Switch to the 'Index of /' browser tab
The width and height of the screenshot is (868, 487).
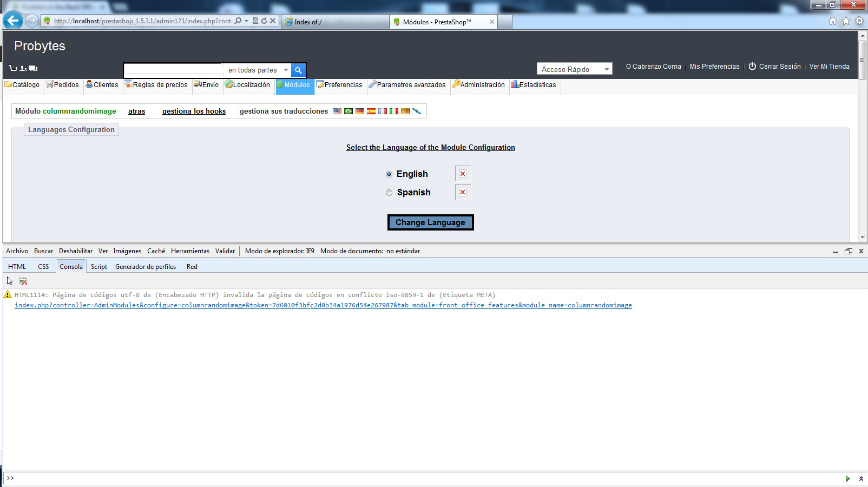(x=335, y=22)
